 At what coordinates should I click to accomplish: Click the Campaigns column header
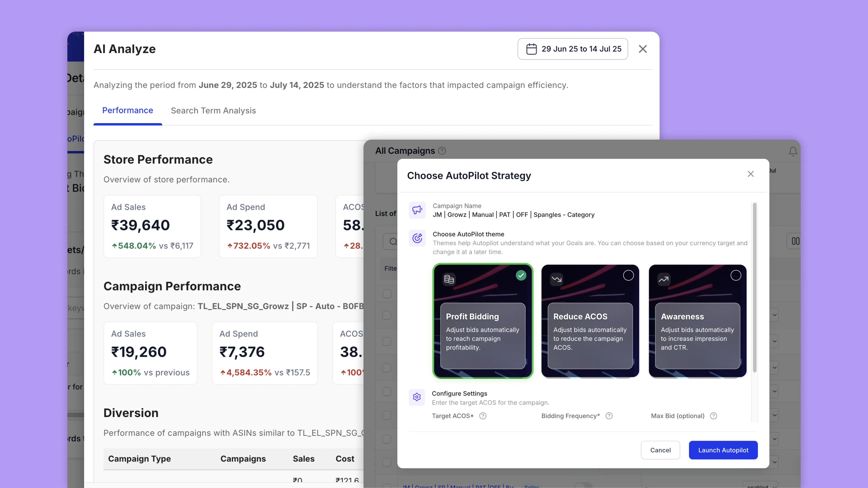pyautogui.click(x=243, y=459)
